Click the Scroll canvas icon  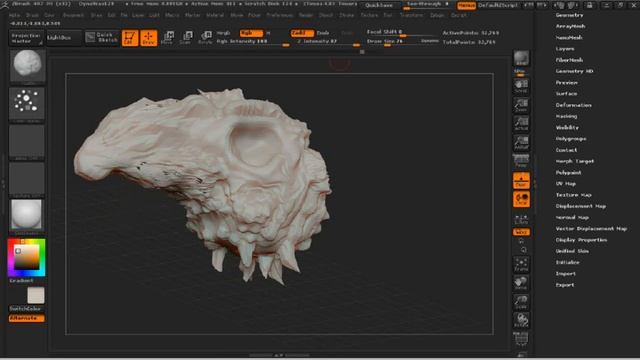point(521,86)
